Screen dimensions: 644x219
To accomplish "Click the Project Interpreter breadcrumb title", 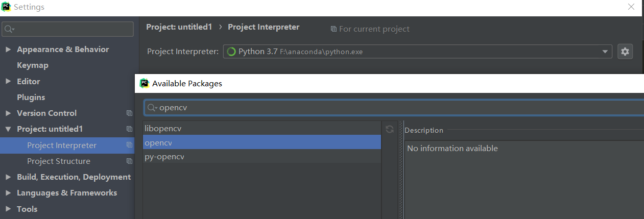I will tap(264, 27).
